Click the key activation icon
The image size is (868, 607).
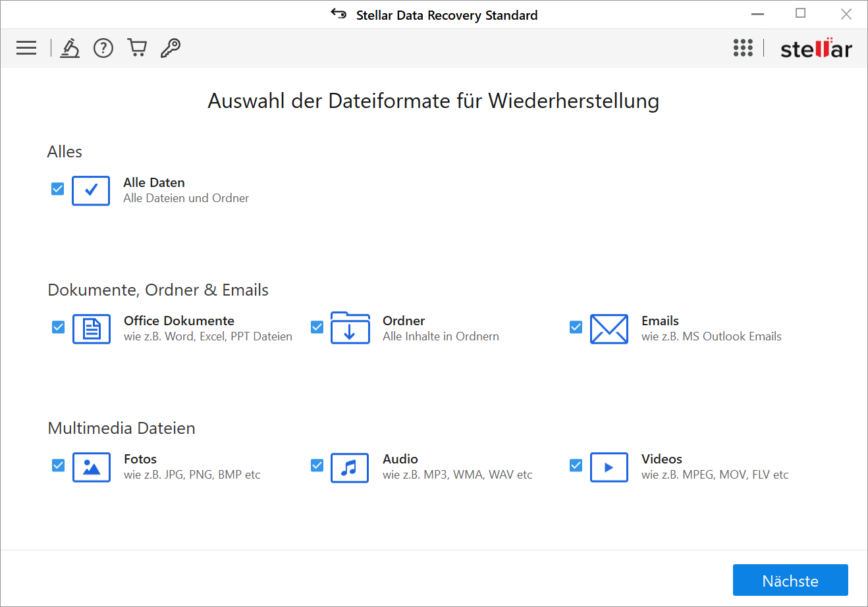pyautogui.click(x=171, y=48)
